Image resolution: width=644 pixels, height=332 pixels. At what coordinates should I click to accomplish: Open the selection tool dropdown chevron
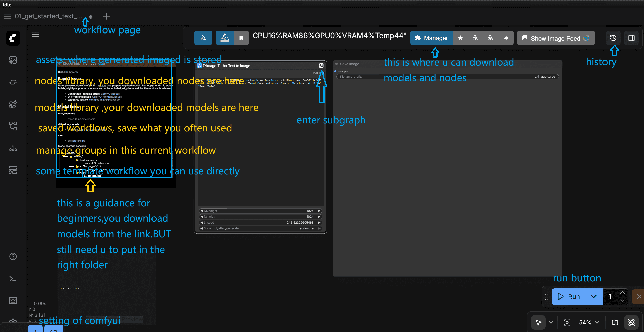pyautogui.click(x=551, y=322)
